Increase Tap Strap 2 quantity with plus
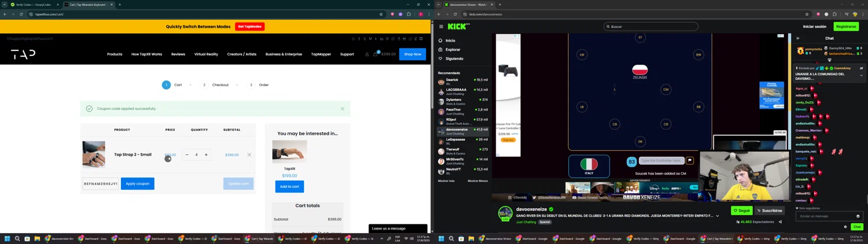The width and height of the screenshot is (868, 244). coord(206,154)
